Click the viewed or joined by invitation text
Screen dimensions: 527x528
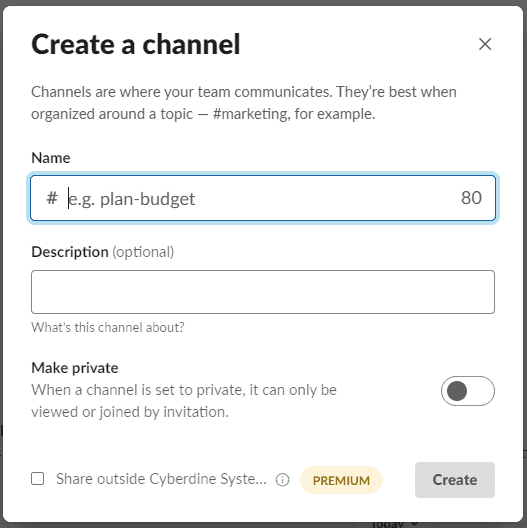130,412
